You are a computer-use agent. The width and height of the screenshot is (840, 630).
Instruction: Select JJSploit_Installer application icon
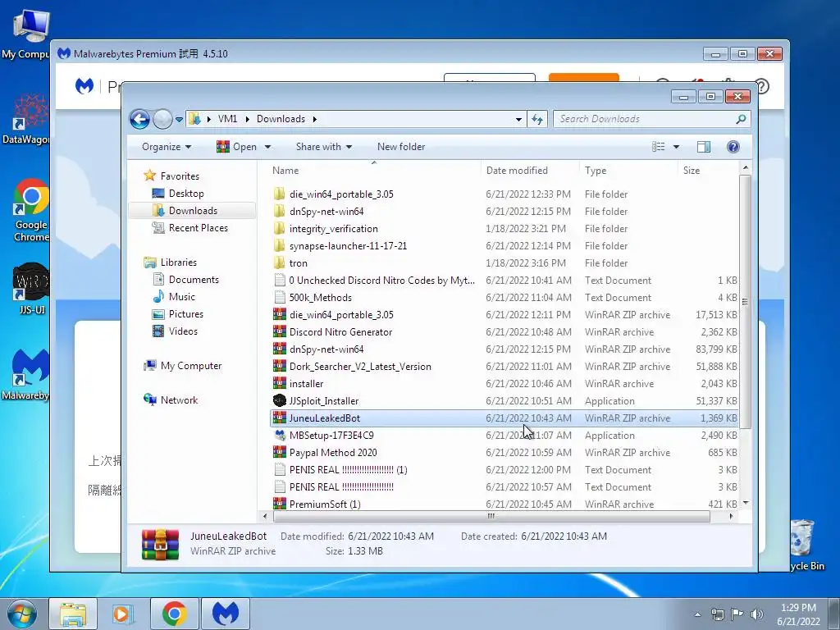point(279,400)
